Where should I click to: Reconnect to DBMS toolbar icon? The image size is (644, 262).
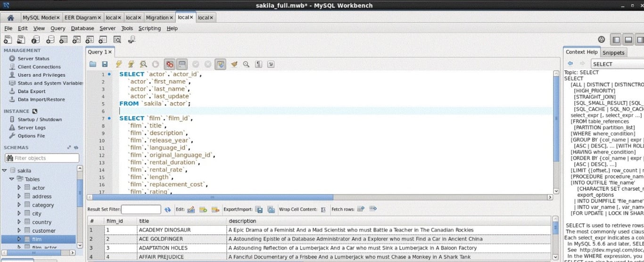(x=132, y=40)
